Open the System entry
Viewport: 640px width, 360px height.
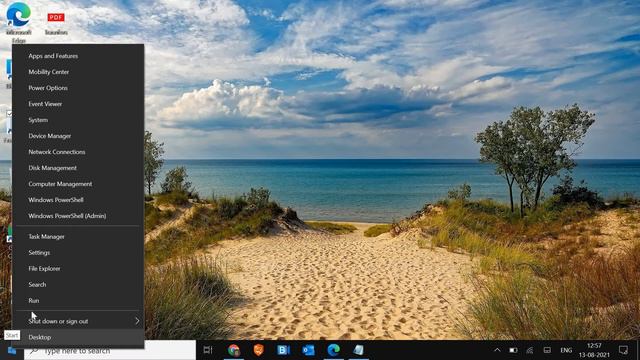[78, 120]
